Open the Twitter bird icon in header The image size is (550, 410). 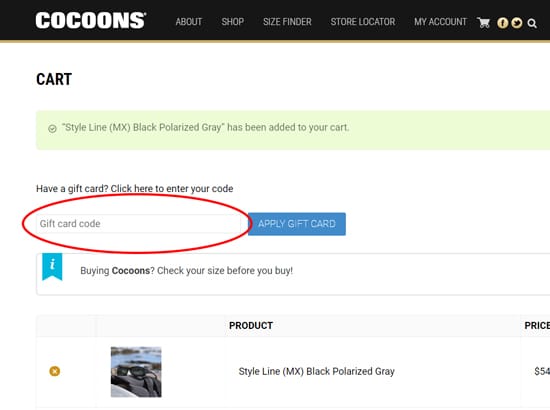click(516, 23)
